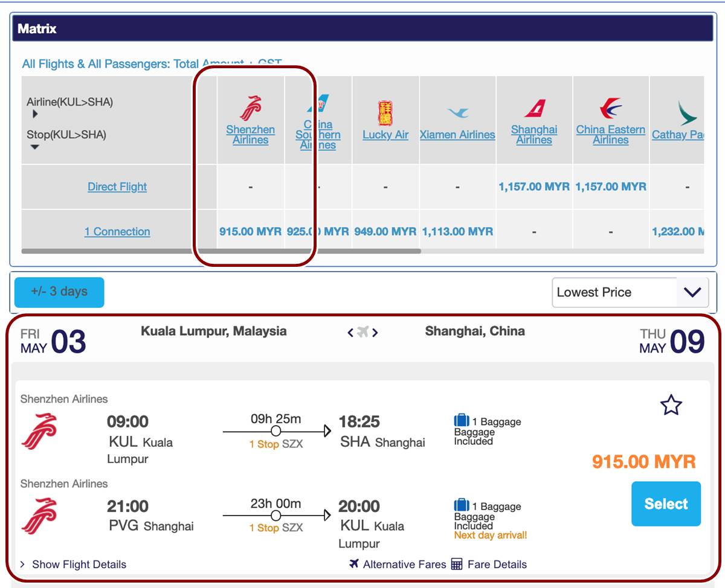Favorite this flight with the star icon
This screenshot has height=588, width=725.
(671, 405)
